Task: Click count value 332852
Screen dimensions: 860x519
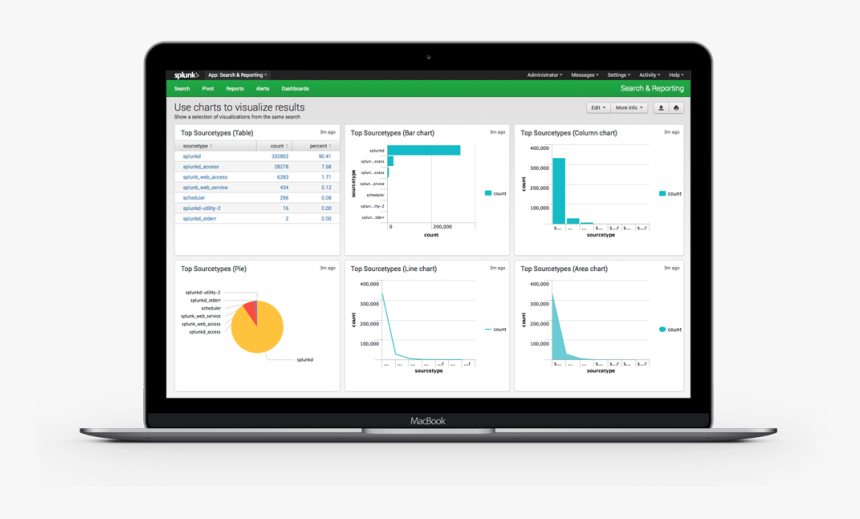Action: 280,156
